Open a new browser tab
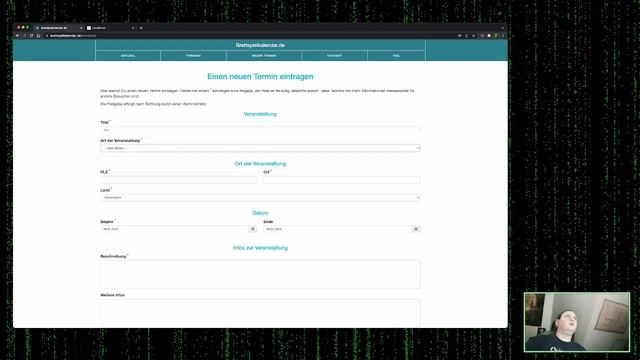The width and height of the screenshot is (640, 360). click(x=141, y=28)
